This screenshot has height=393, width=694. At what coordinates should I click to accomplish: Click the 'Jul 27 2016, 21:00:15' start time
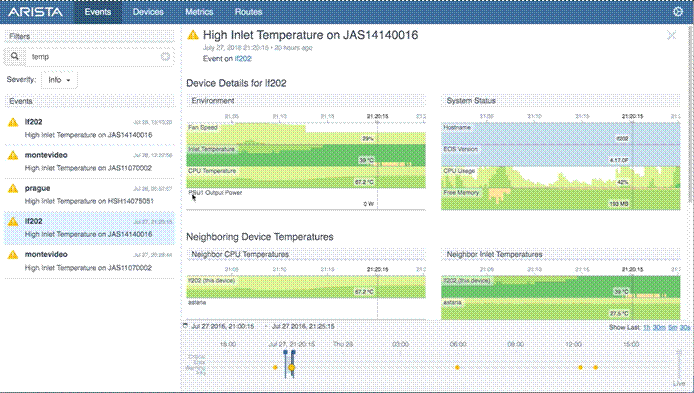tap(223, 326)
